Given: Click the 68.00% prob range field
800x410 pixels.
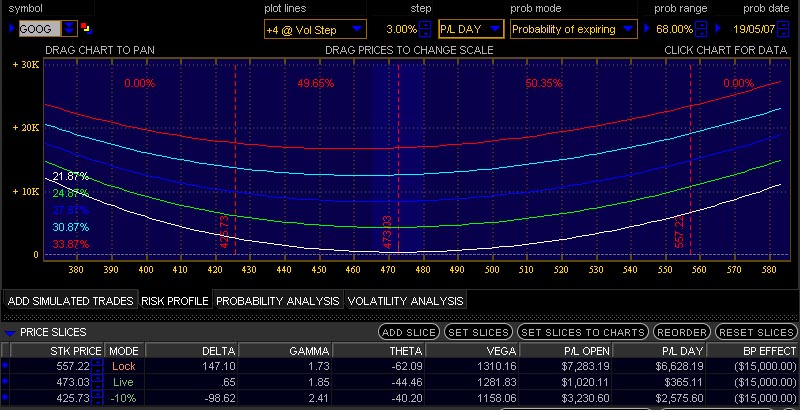Looking at the screenshot, I should (x=674, y=29).
